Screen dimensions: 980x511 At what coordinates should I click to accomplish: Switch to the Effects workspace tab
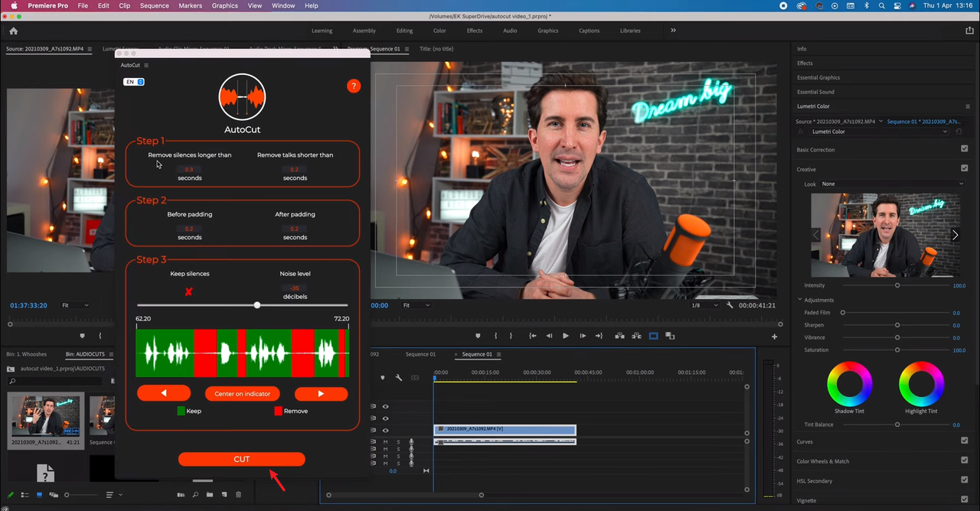[475, 31]
